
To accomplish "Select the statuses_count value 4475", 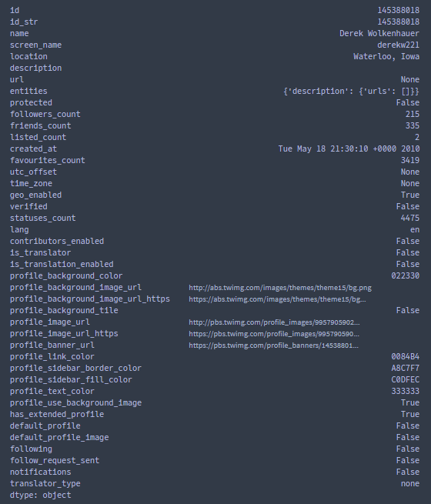I will click(409, 218).
